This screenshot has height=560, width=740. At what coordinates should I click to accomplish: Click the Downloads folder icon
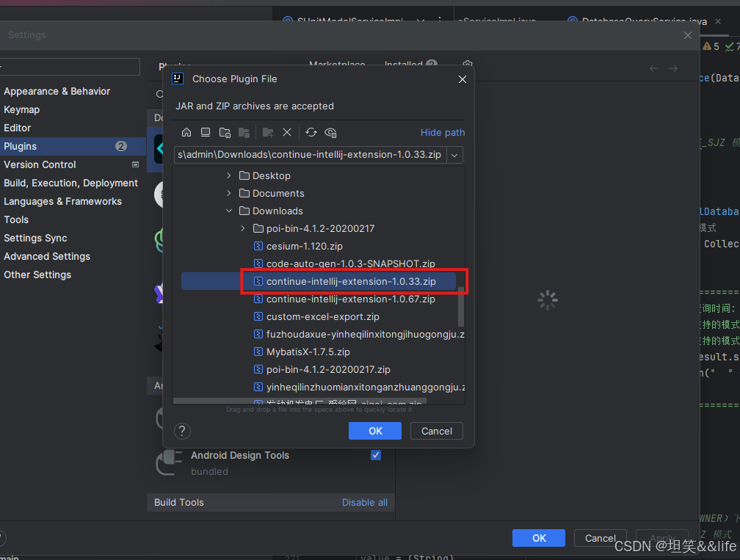[x=244, y=211]
